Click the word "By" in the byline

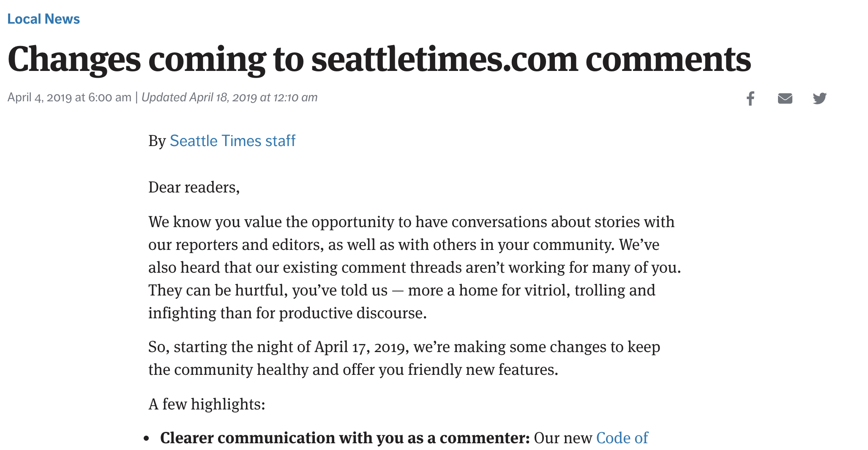tap(157, 141)
